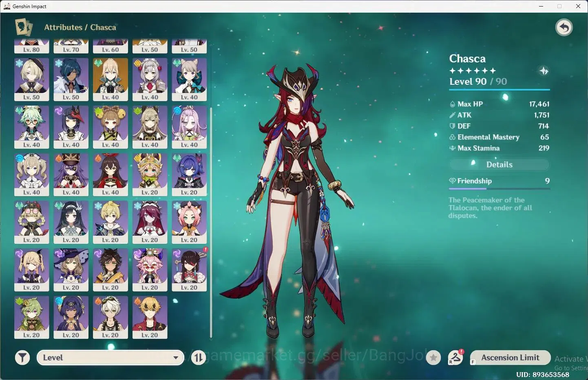Minimize the Genshin Impact window
Screen dimensions: 588x380
point(541,6)
